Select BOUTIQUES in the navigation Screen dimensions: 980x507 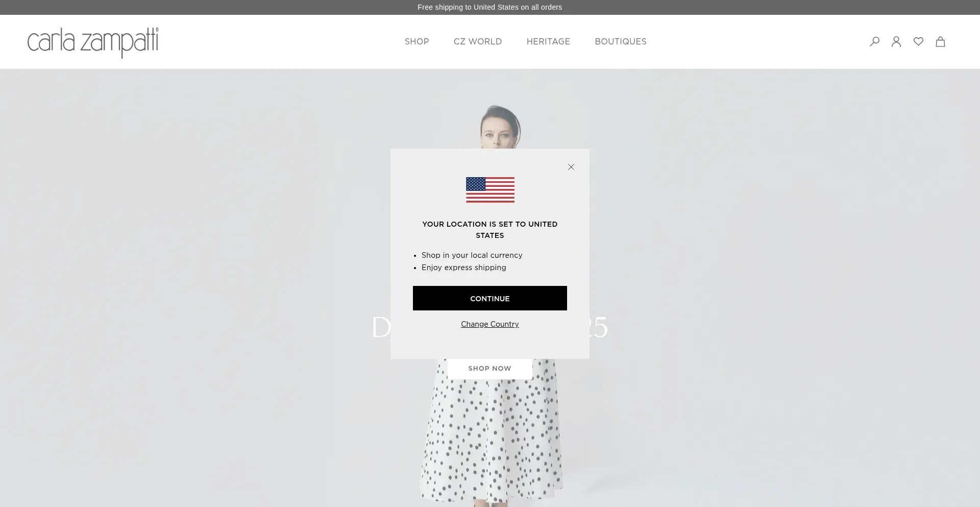(x=621, y=41)
